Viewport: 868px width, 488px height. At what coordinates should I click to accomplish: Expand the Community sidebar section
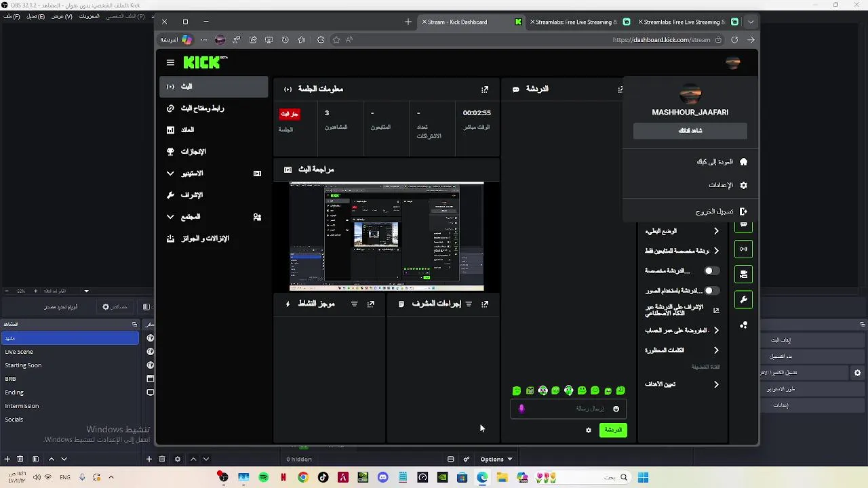(214, 217)
